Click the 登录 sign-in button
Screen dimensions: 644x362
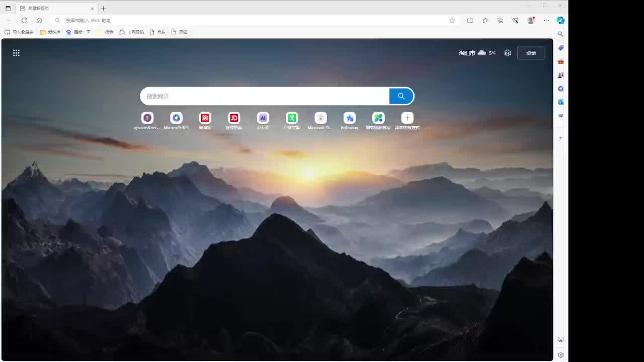pyautogui.click(x=531, y=53)
